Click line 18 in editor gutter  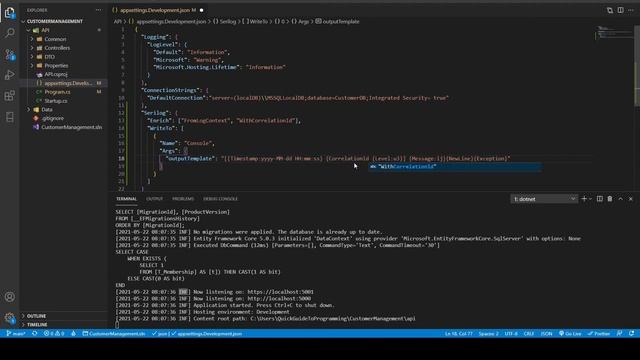(x=121, y=158)
